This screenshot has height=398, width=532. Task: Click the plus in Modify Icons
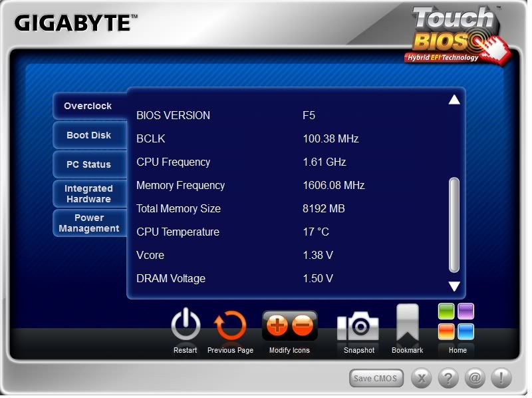pyautogui.click(x=277, y=326)
